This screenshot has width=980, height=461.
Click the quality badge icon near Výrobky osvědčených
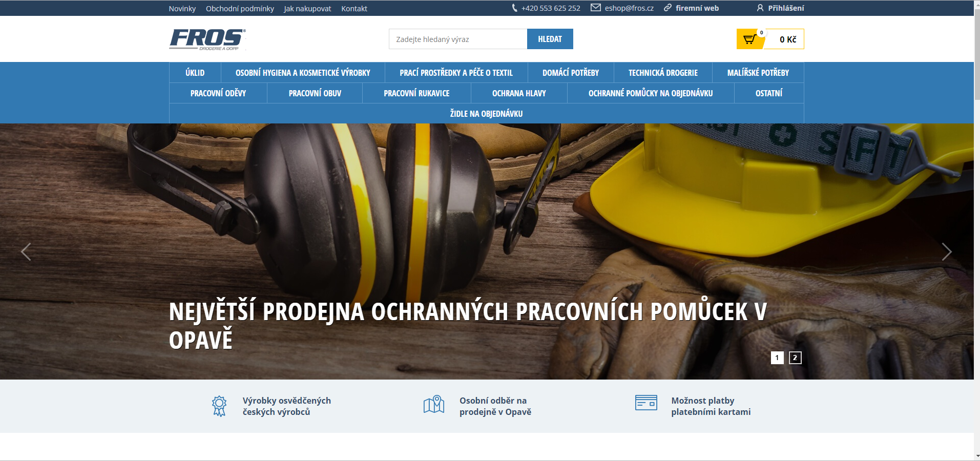(219, 405)
